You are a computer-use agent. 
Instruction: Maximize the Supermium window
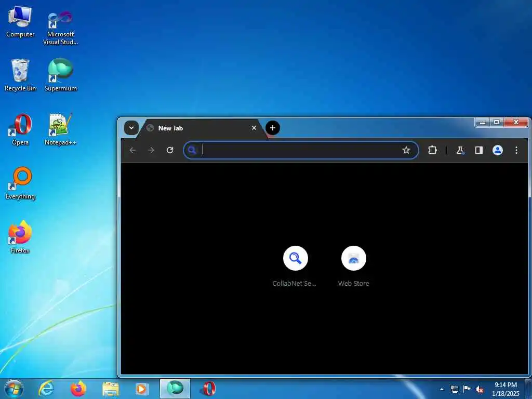(497, 122)
